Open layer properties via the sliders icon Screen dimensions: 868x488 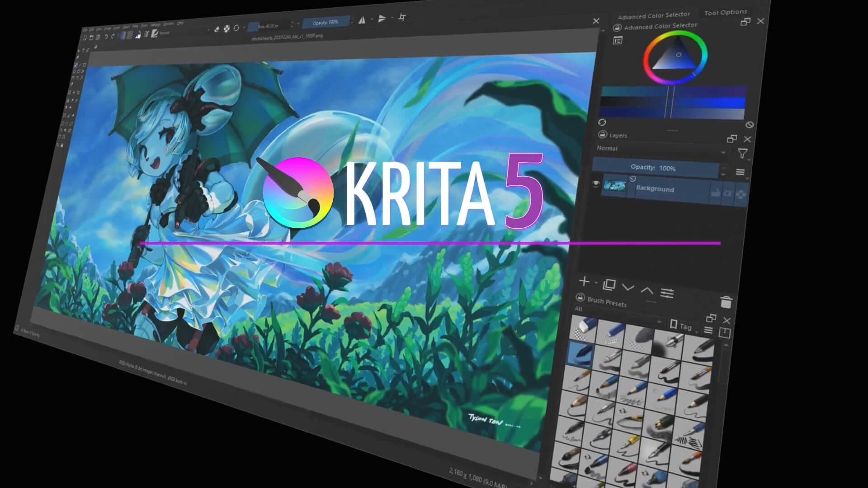click(667, 294)
